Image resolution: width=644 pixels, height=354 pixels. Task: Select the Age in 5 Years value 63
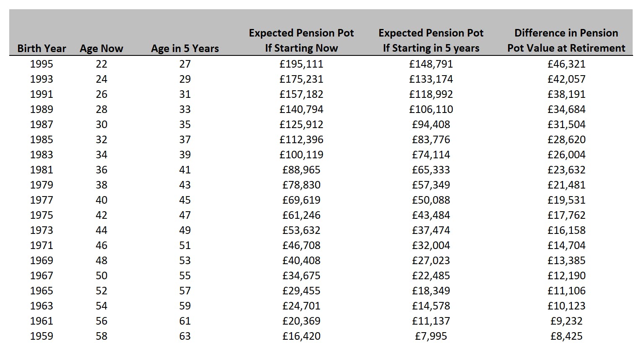[x=185, y=336]
